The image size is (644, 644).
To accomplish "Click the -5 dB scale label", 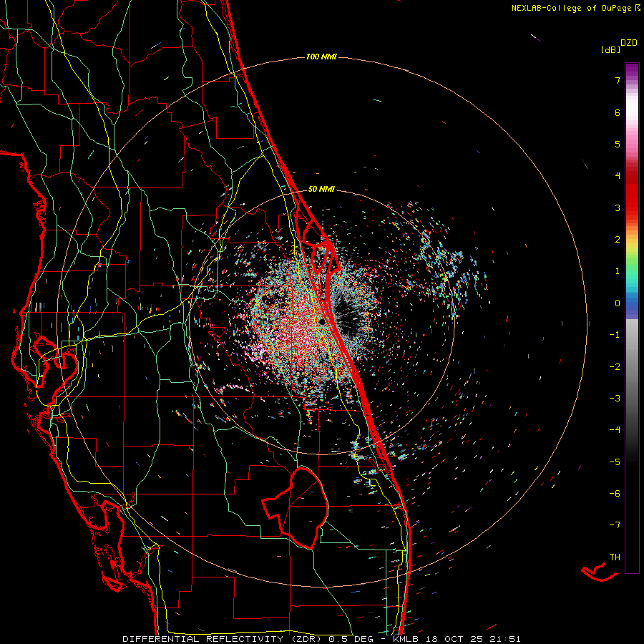I will (x=615, y=462).
